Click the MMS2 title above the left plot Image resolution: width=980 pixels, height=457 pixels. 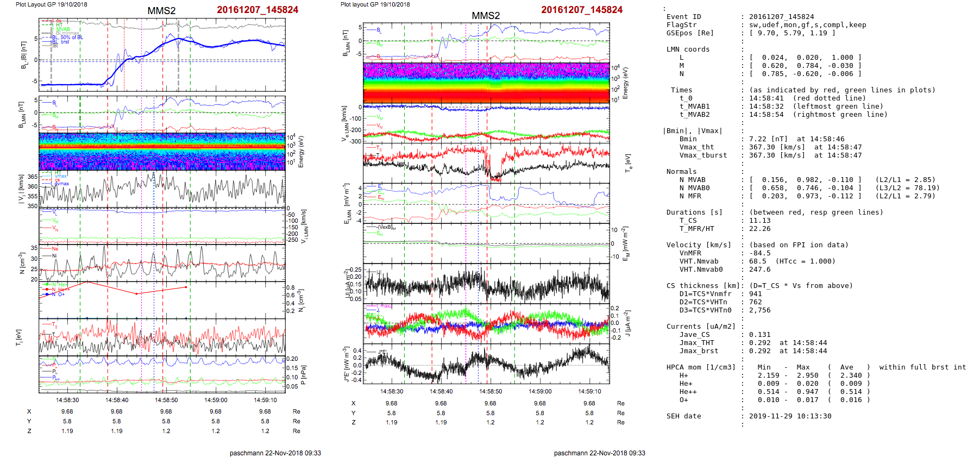161,11
